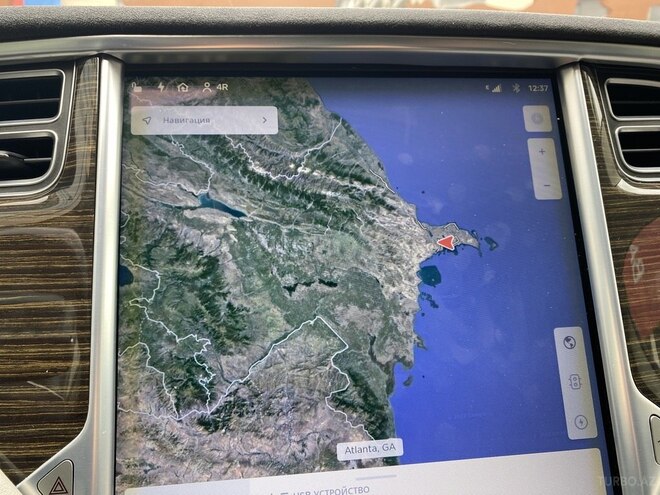Tap the 12:37 clock

click(x=538, y=88)
